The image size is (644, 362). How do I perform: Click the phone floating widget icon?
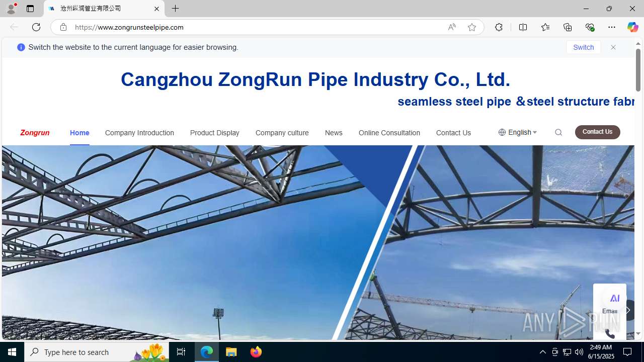[610, 333]
